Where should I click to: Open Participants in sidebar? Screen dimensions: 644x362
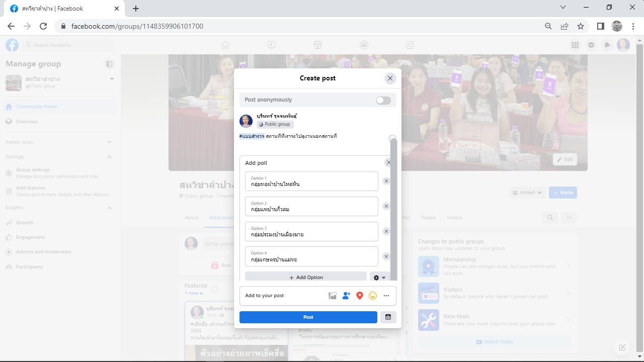(60, 267)
